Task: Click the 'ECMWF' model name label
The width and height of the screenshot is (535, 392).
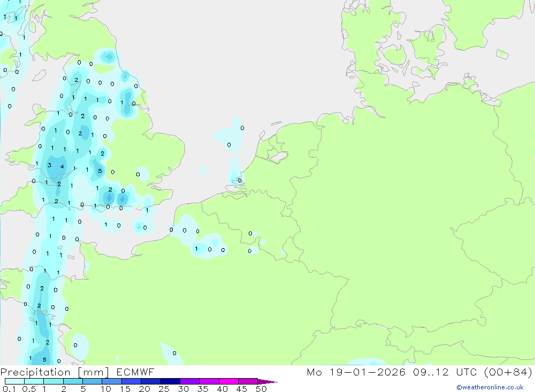Action: point(135,372)
